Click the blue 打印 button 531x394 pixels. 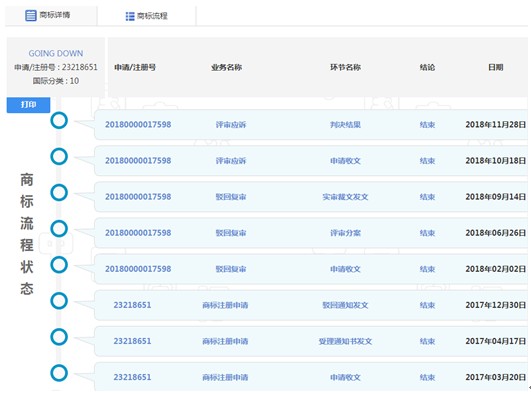click(x=28, y=105)
